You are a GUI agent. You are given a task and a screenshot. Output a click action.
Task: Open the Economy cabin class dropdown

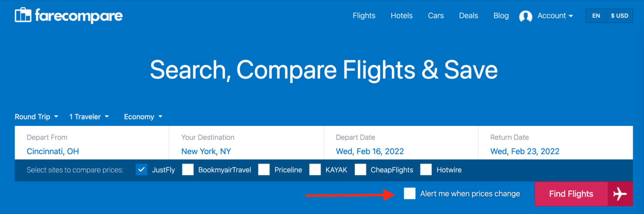144,116
